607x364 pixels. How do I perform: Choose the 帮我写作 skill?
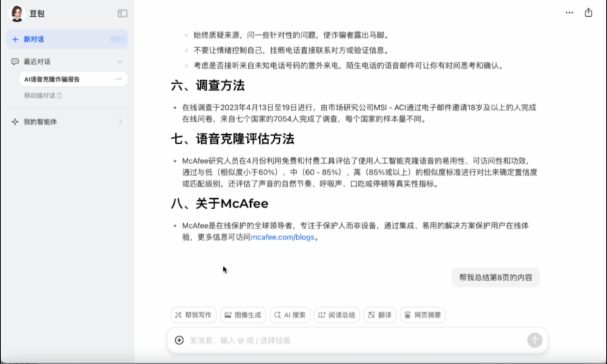193,315
